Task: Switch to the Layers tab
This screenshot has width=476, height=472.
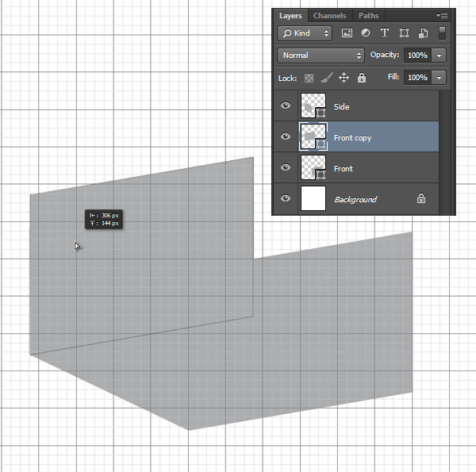Action: 290,16
